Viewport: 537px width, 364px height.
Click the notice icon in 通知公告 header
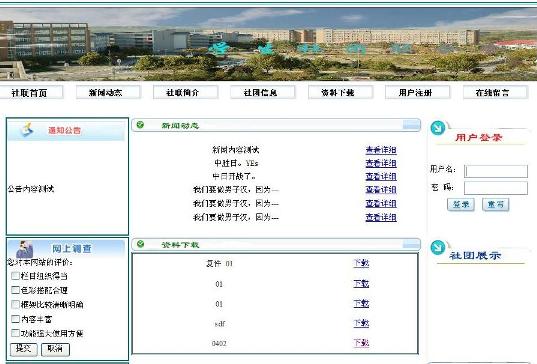pyautogui.click(x=27, y=129)
